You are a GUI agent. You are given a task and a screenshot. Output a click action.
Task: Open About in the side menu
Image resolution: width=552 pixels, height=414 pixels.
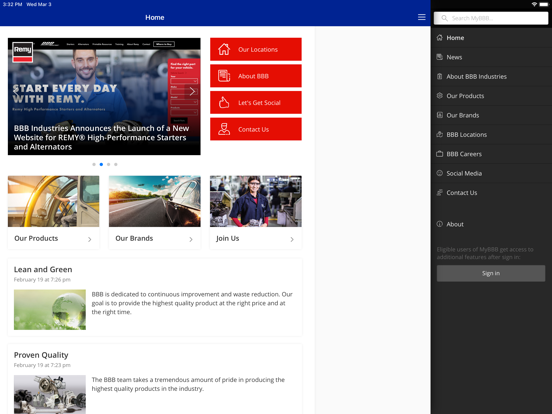tap(491, 224)
